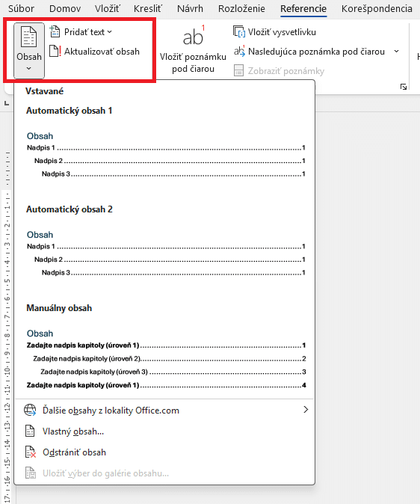Open Vlastný obsah... dialog
Screen dimensions: 420x504
(x=164, y=431)
